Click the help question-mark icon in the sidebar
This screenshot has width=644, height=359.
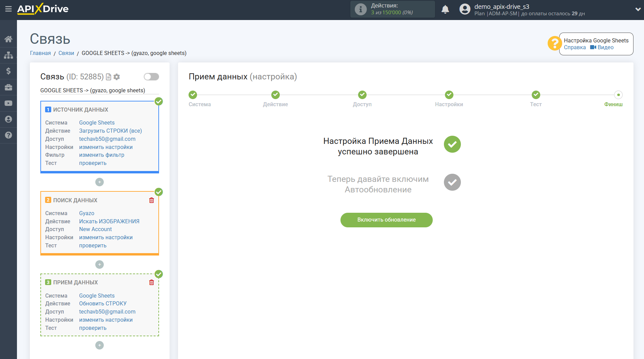click(8, 135)
